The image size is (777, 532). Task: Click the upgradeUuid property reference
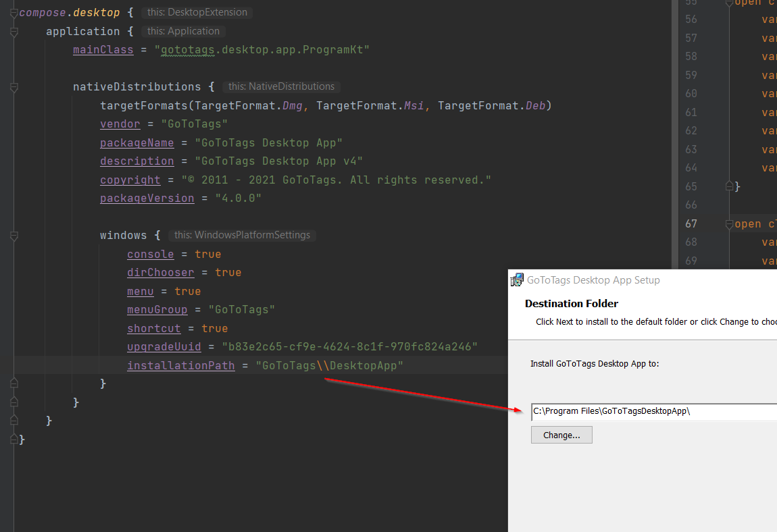[x=164, y=346]
